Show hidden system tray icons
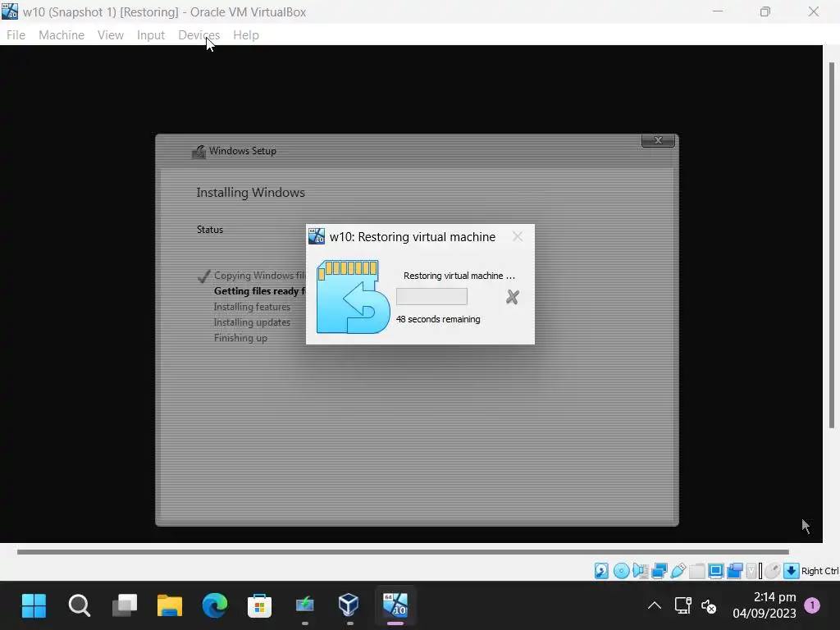Viewport: 840px width, 630px height. pyautogui.click(x=654, y=606)
